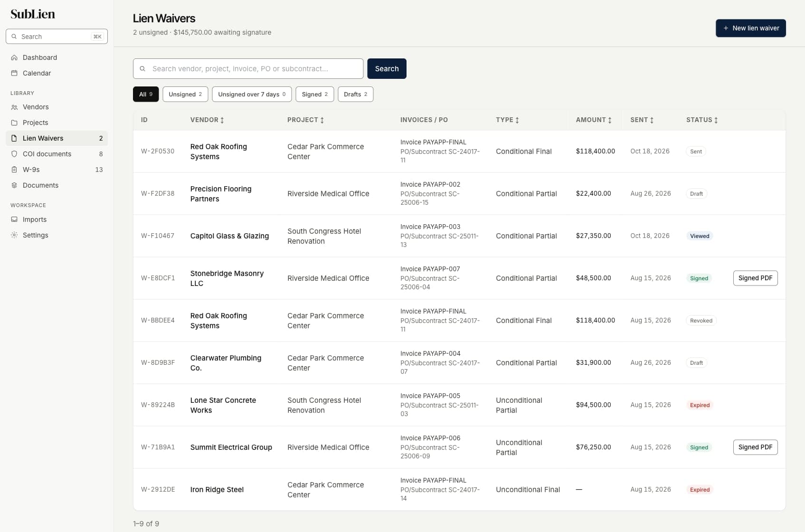Focus the vendor, project, invoice search field

pyautogui.click(x=248, y=69)
